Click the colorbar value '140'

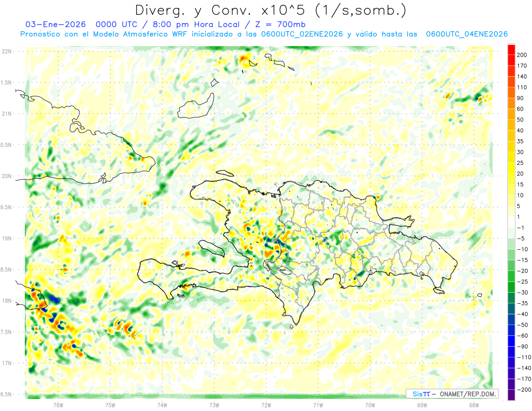point(521,77)
